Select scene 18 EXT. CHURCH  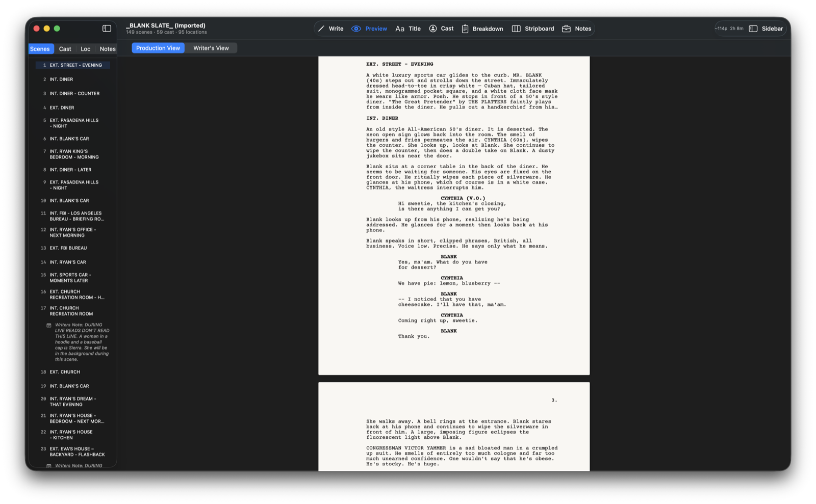coord(73,372)
